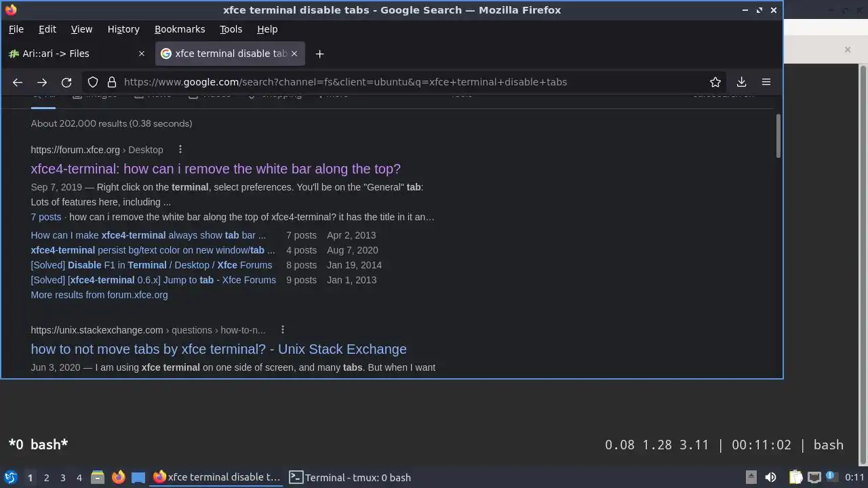
Task: Close the Ari::ari -> Files tab
Action: [141, 54]
